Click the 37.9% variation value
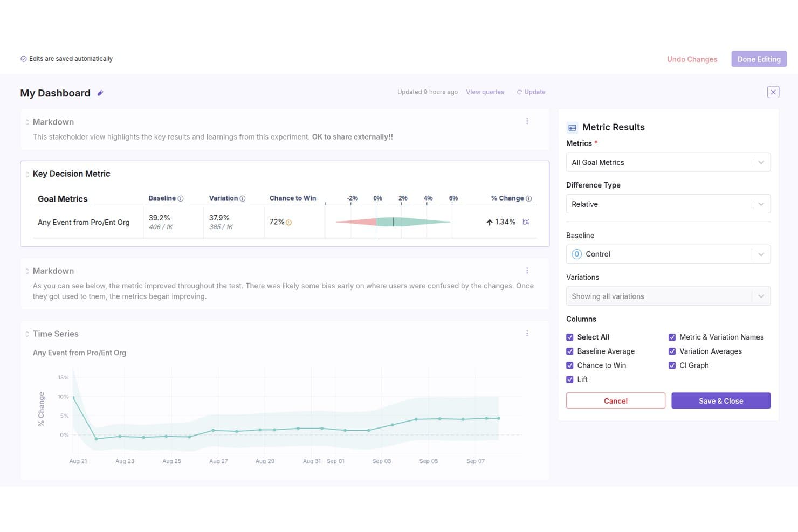 point(219,218)
